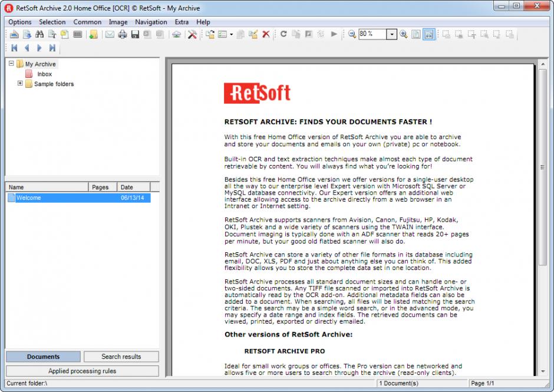This screenshot has height=392, width=554.
Task: Go to first page navigation arrow
Action: tap(14, 48)
